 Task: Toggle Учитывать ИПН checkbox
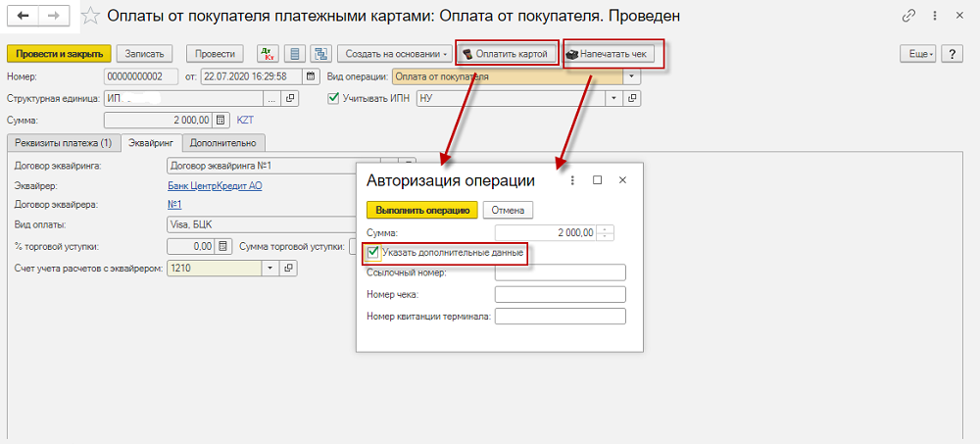[333, 98]
